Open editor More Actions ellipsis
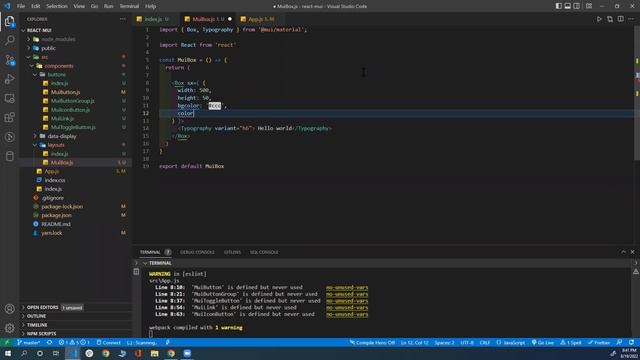This screenshot has height=360, width=640. 631,19
